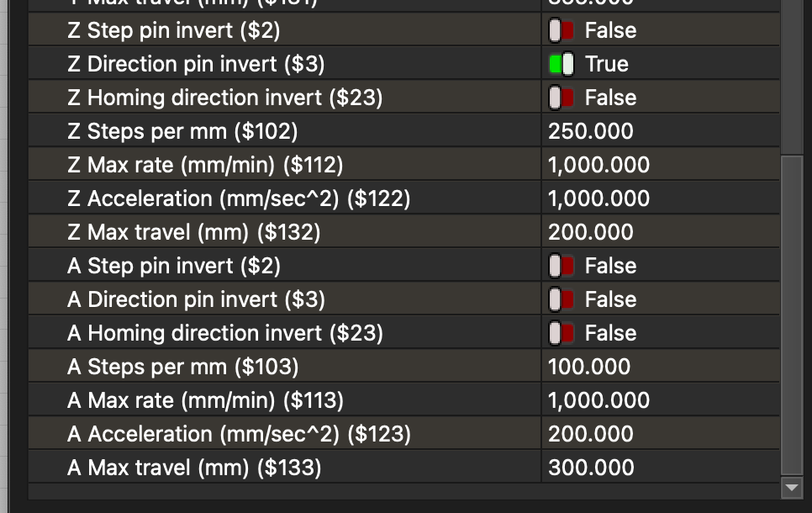Toggle A Direction pin invert switch
812x513 pixels.
click(x=561, y=300)
